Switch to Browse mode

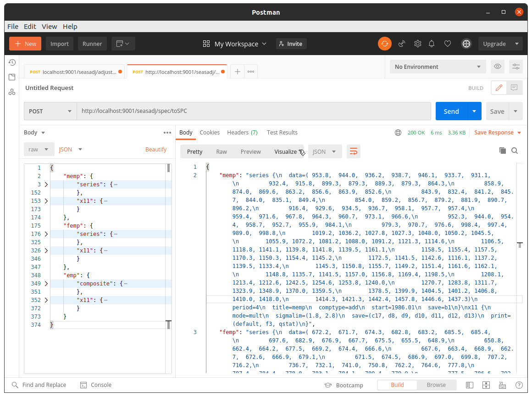click(x=436, y=385)
